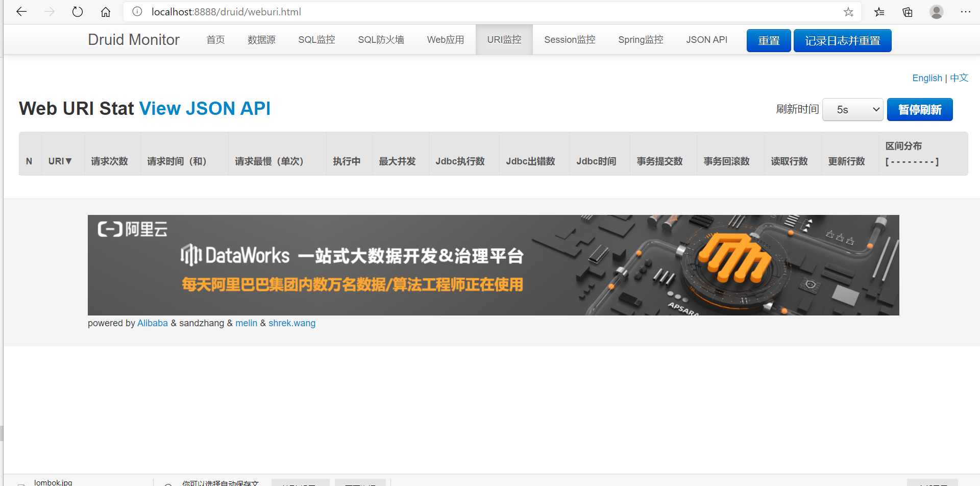Open the DataWorks 阿里云 banner ad
The height and width of the screenshot is (486, 980).
(493, 265)
